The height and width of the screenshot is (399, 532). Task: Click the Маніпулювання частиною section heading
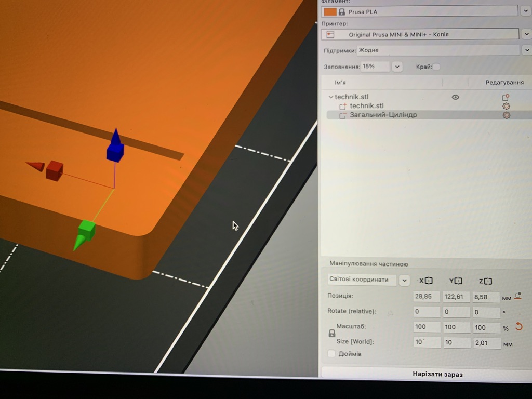(x=368, y=264)
